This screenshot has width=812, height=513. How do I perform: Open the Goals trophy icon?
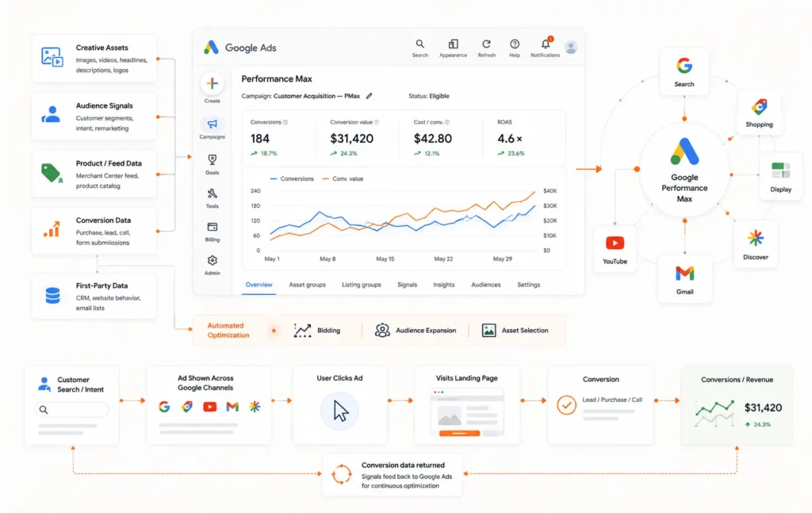[x=212, y=159]
